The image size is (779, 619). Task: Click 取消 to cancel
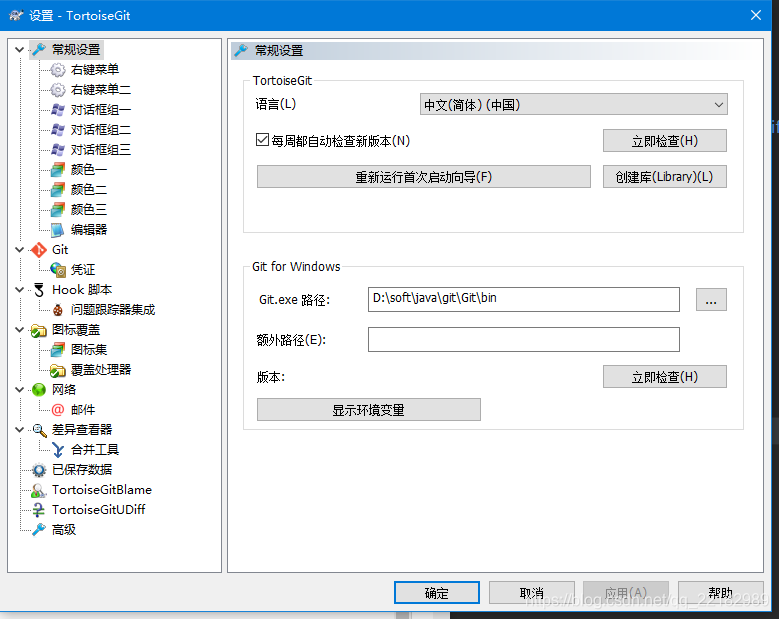532,593
